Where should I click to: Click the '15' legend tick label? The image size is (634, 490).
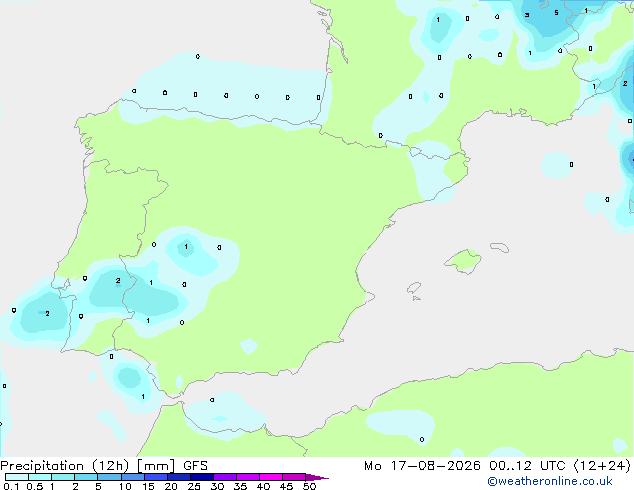(x=148, y=486)
